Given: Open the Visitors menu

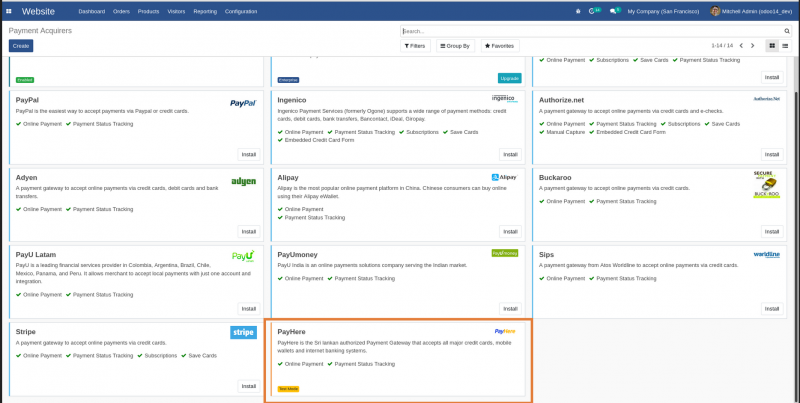Looking at the screenshot, I should [x=177, y=11].
